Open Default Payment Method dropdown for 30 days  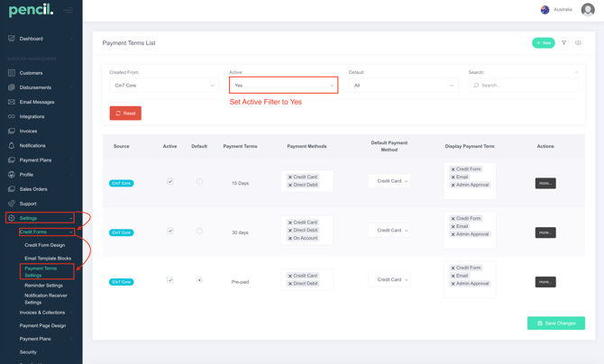[389, 231]
